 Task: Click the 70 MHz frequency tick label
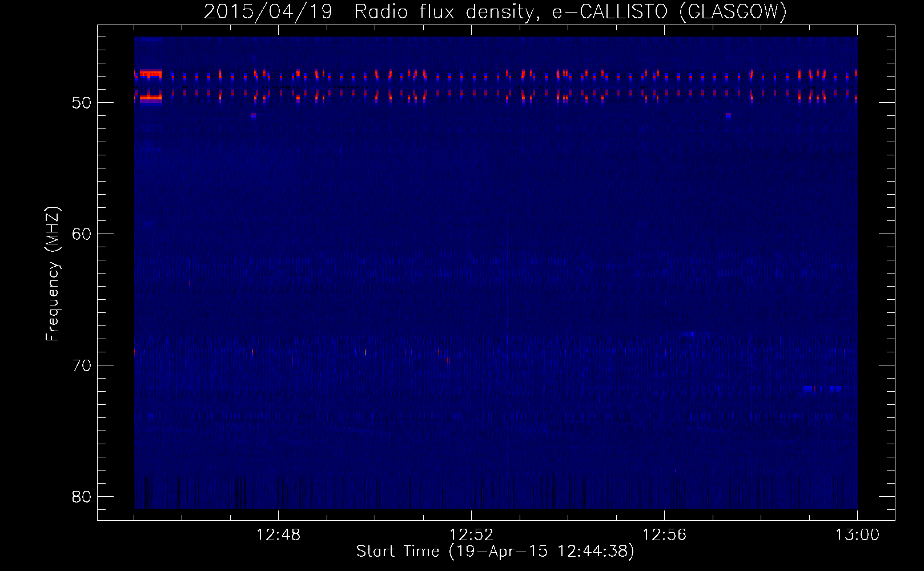pyautogui.click(x=82, y=365)
